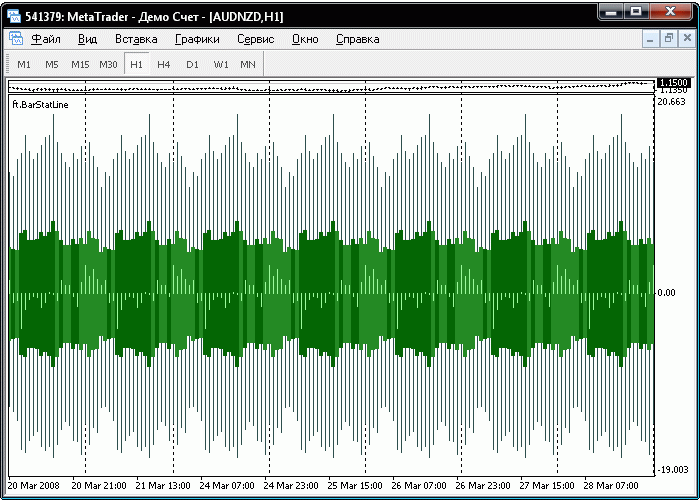Select the active H1 timeframe button
This screenshot has height=500, width=700.
click(136, 64)
